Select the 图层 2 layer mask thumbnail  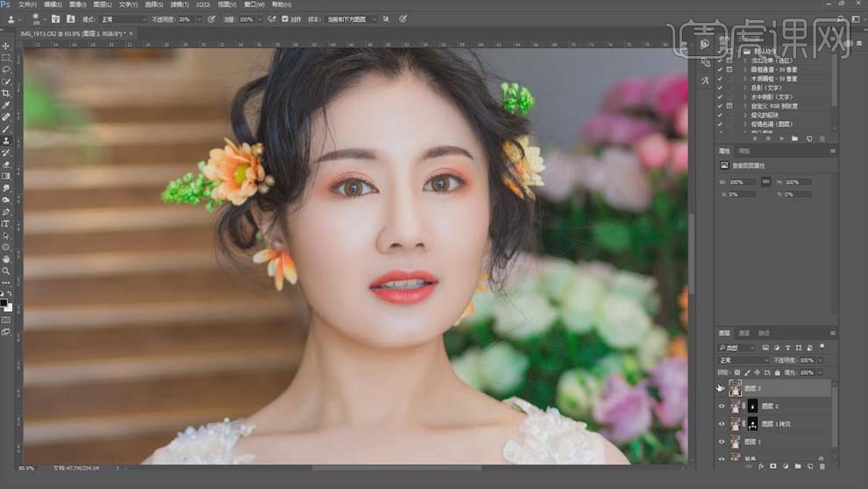(752, 406)
